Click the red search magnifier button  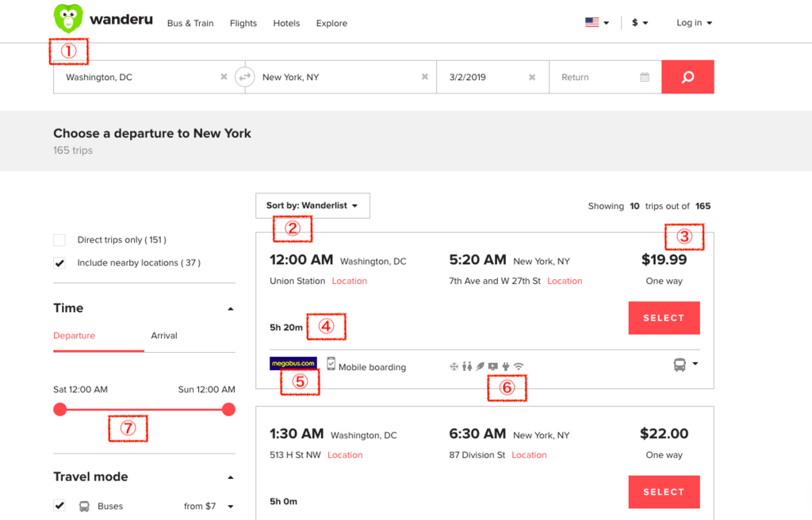(688, 77)
